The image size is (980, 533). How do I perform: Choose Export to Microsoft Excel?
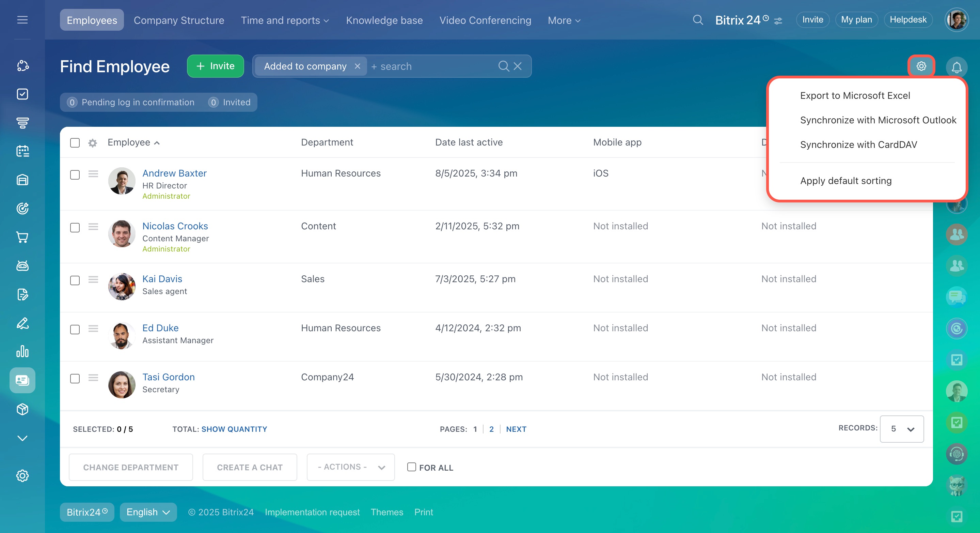pos(855,95)
